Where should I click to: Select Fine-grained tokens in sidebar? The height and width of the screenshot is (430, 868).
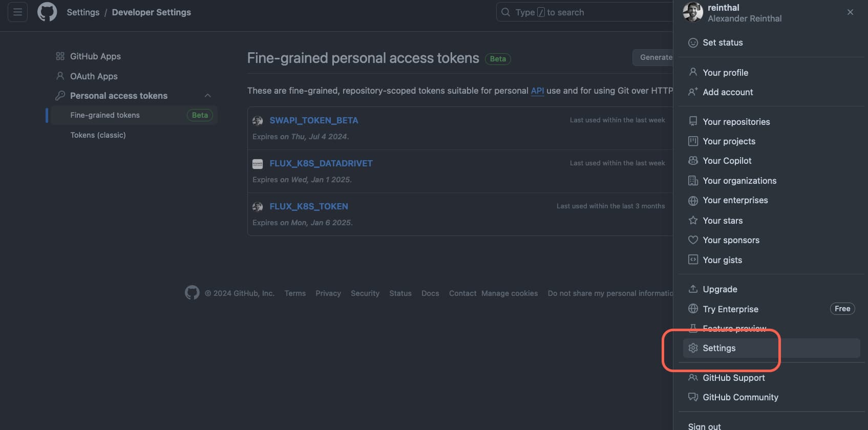click(x=133, y=115)
